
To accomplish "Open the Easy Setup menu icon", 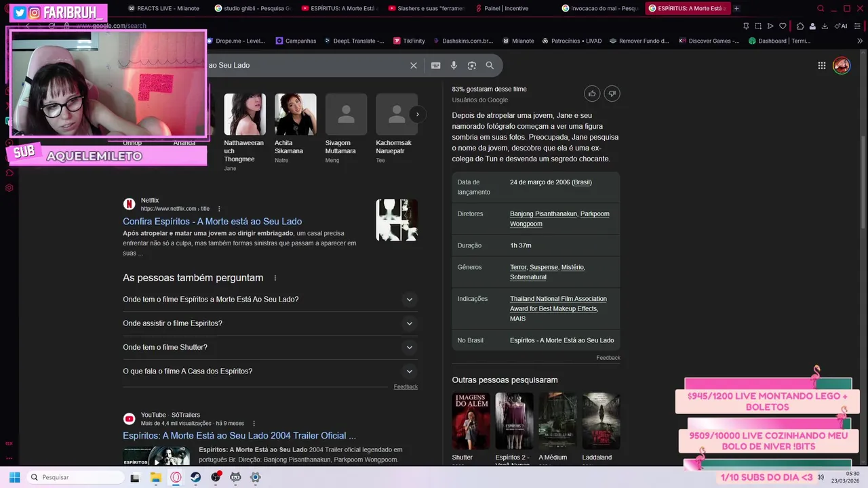I will point(859,26).
